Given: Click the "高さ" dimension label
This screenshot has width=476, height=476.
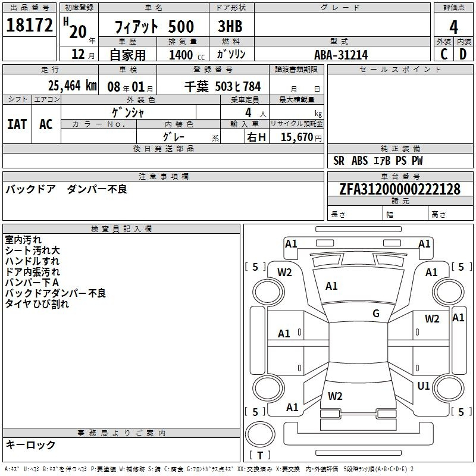Looking at the screenshot, I should 439,215.
